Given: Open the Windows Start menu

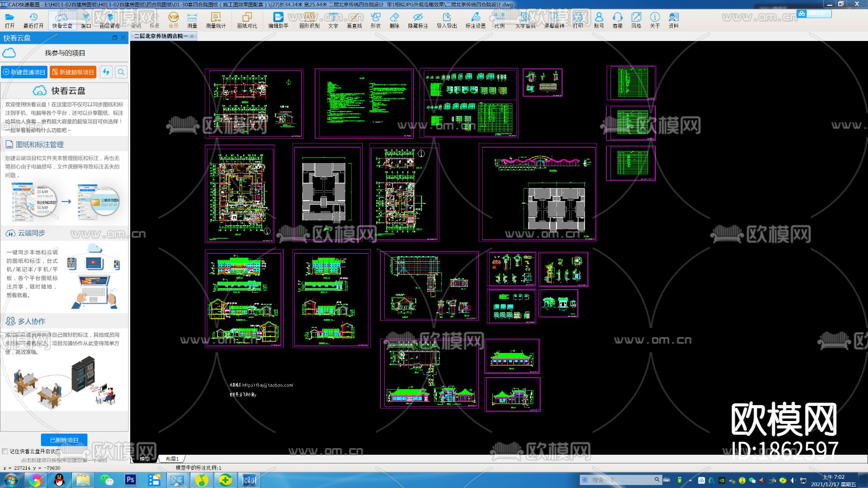Looking at the screenshot, I should tap(11, 480).
